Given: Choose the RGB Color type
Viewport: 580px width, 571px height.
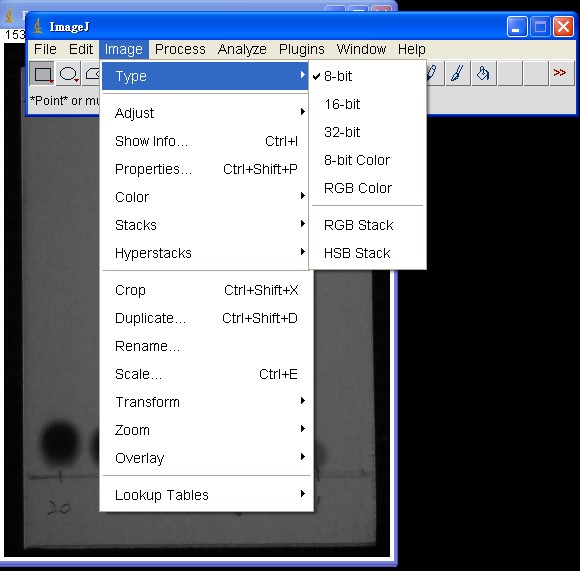Looking at the screenshot, I should click(367, 188).
